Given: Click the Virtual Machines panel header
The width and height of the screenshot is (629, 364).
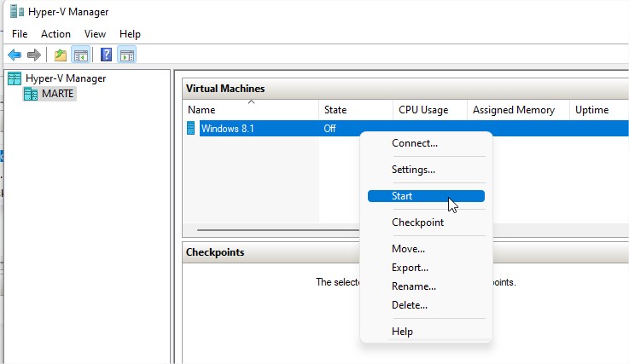Looking at the screenshot, I should click(x=405, y=89).
